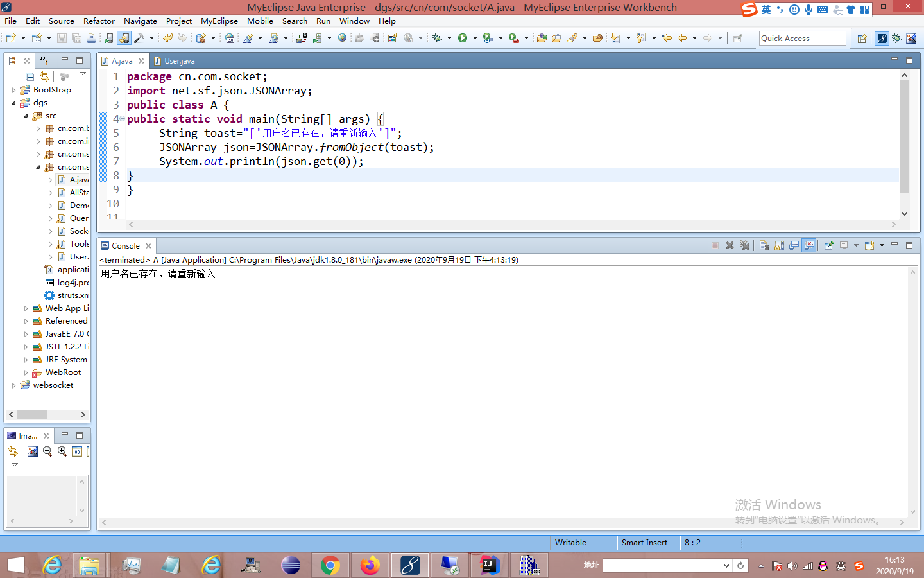This screenshot has width=924, height=578.
Task: Click the Windows Start button
Action: pos(16,566)
